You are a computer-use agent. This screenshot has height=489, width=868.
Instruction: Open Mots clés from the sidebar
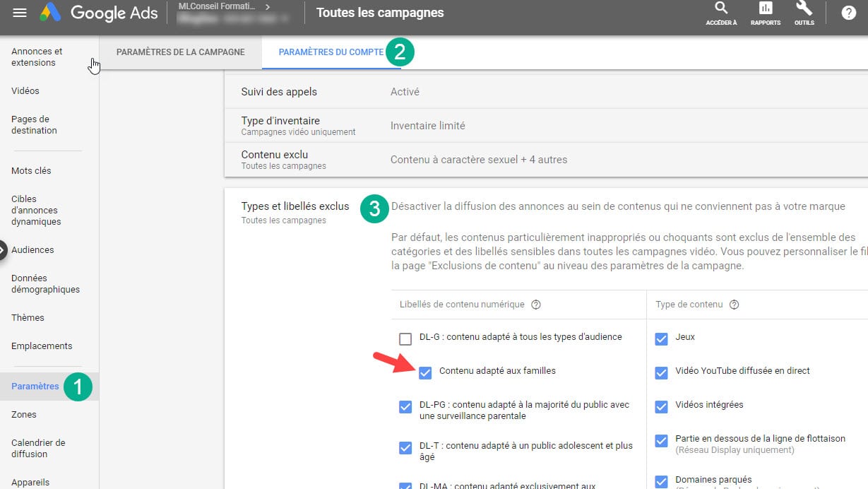coord(30,170)
